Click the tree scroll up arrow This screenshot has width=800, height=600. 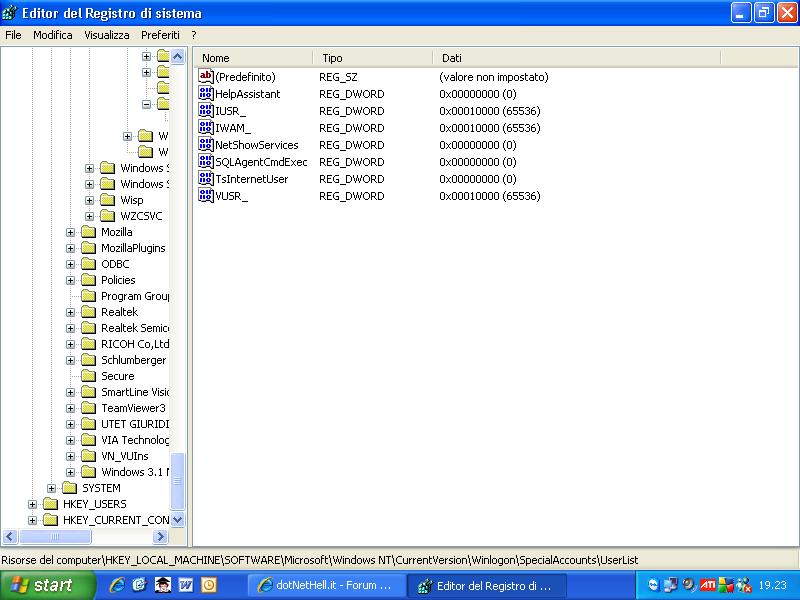coord(178,56)
